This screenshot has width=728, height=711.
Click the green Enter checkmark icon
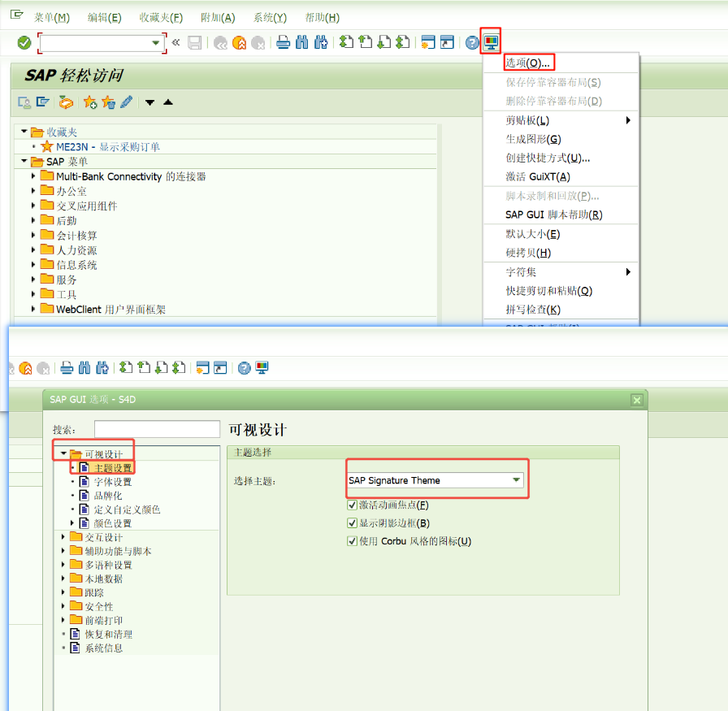[24, 43]
